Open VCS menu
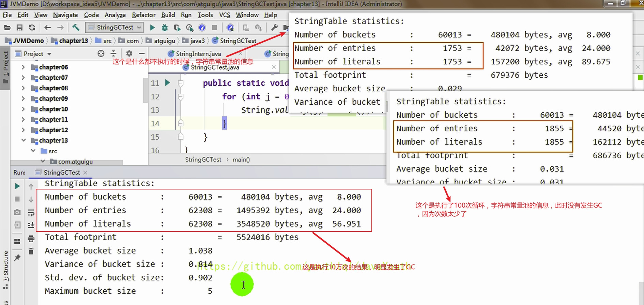Screen dimensions: 644x305 tap(225, 15)
